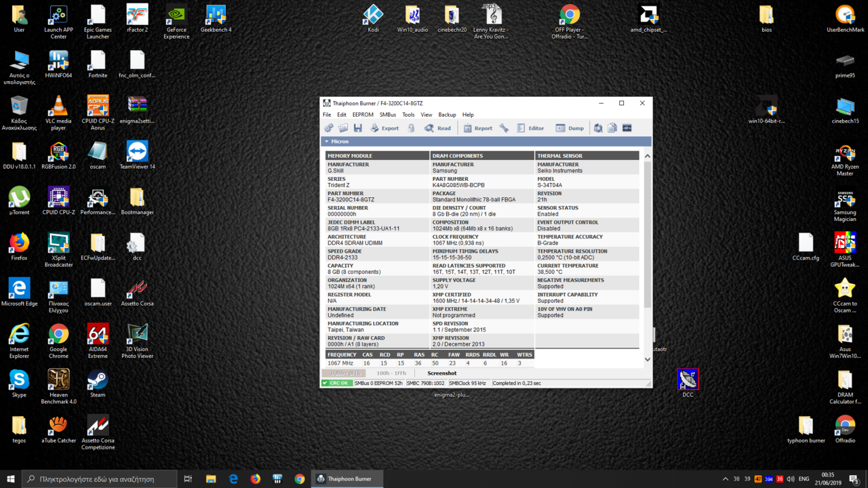
Task: Open the EEPROM menu
Action: 363,115
